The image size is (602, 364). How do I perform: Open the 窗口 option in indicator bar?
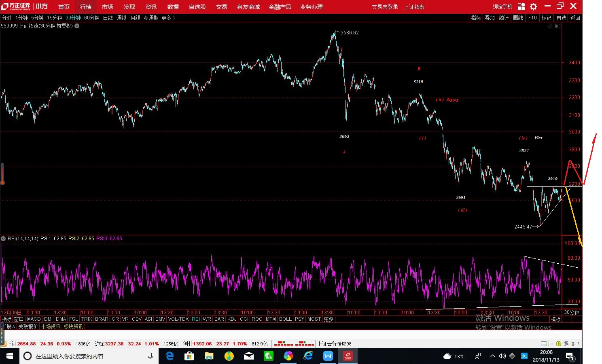point(19,319)
